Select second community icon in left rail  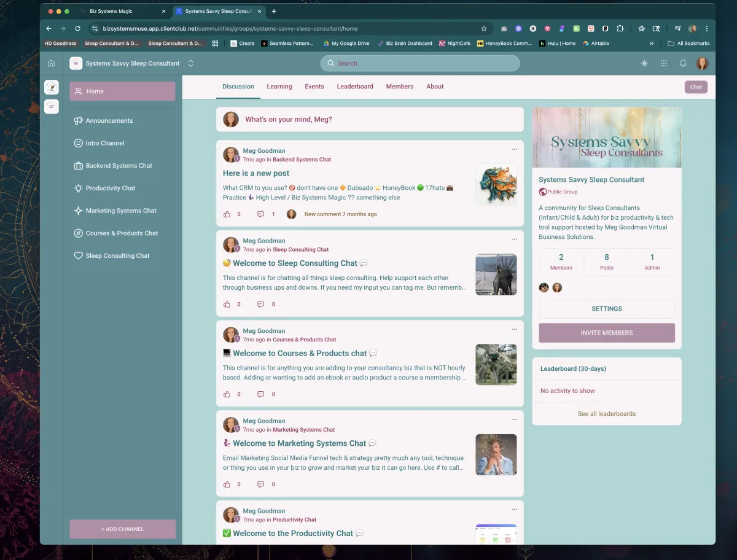pos(52,107)
